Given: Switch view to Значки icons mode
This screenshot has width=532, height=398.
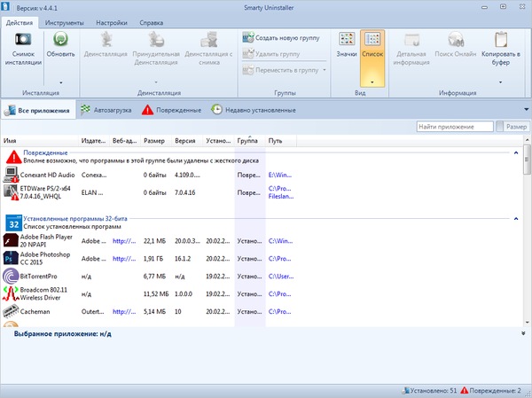Looking at the screenshot, I should (347, 40).
